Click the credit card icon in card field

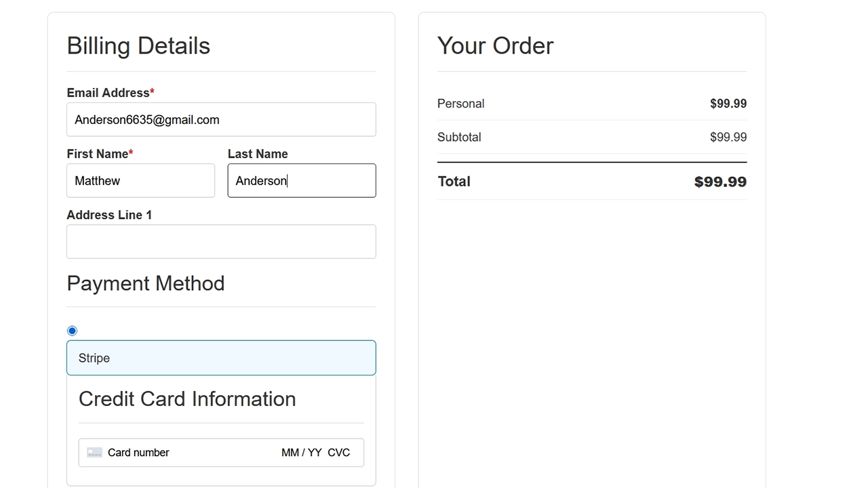click(x=95, y=453)
